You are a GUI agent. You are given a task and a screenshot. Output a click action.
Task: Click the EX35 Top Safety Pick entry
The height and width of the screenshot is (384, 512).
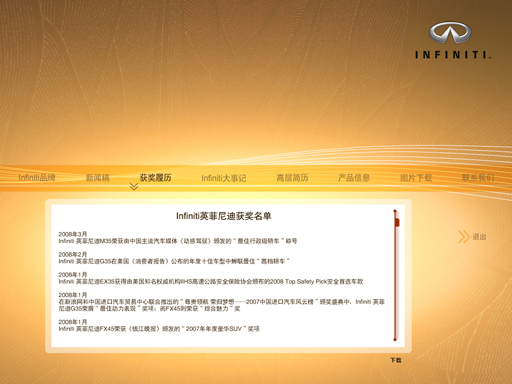pyautogui.click(x=211, y=278)
